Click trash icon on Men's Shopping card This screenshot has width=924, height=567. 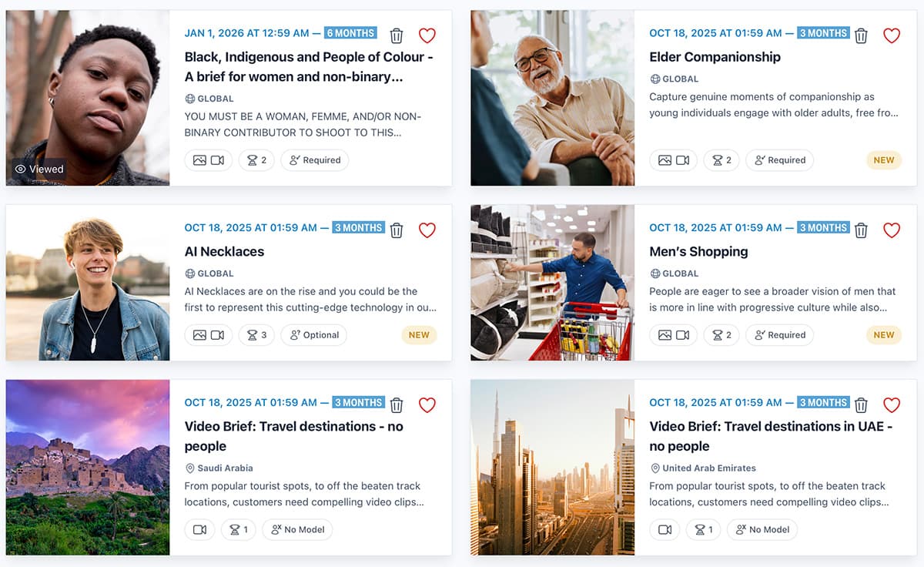point(862,230)
